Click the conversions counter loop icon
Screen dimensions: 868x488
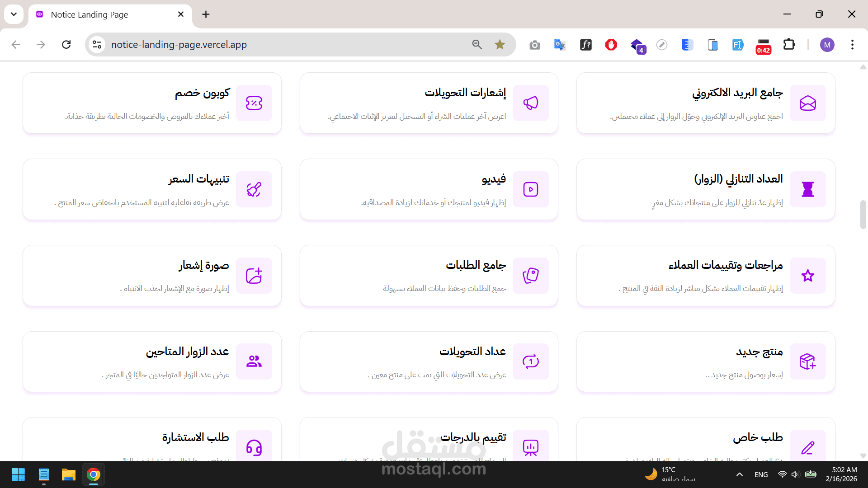click(531, 361)
